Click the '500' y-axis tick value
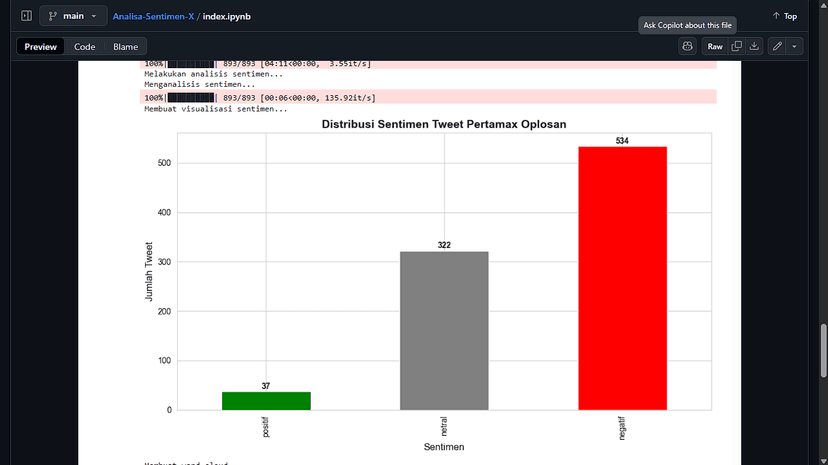Image resolution: width=828 pixels, height=465 pixels. (164, 163)
